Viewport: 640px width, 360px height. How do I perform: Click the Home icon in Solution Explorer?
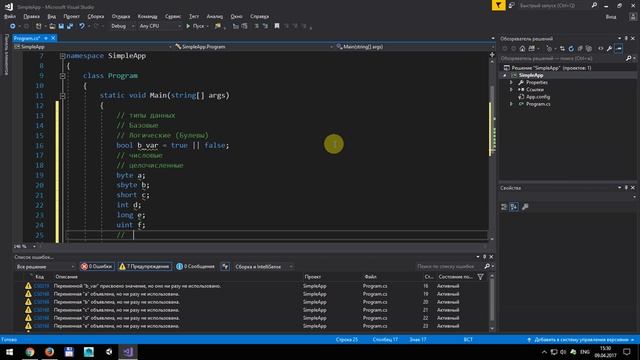click(522, 49)
